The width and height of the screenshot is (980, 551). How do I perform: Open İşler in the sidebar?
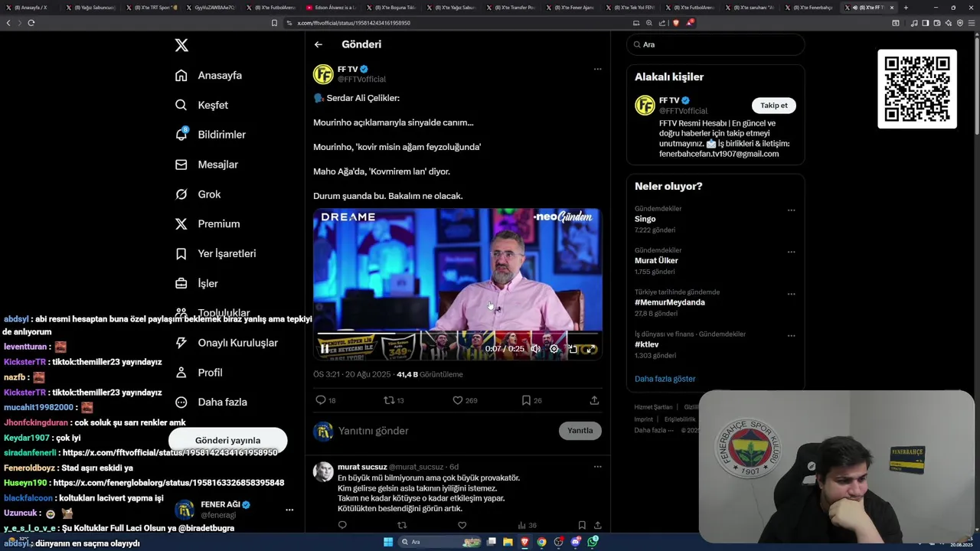[x=197, y=283]
